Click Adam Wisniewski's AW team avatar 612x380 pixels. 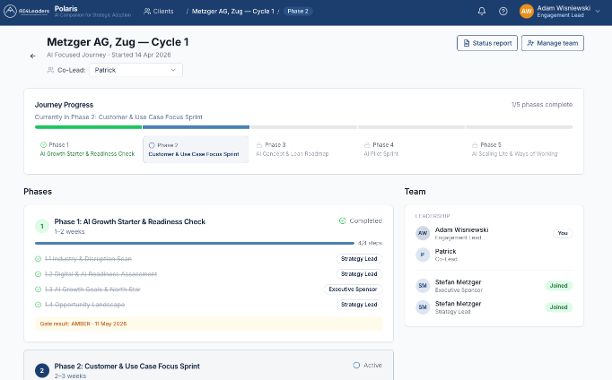tap(422, 233)
